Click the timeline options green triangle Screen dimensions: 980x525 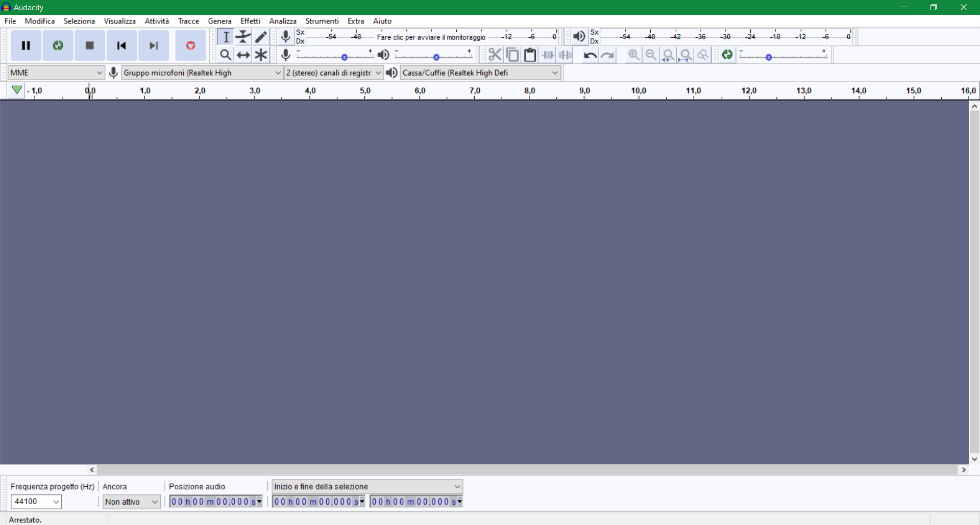pyautogui.click(x=17, y=90)
